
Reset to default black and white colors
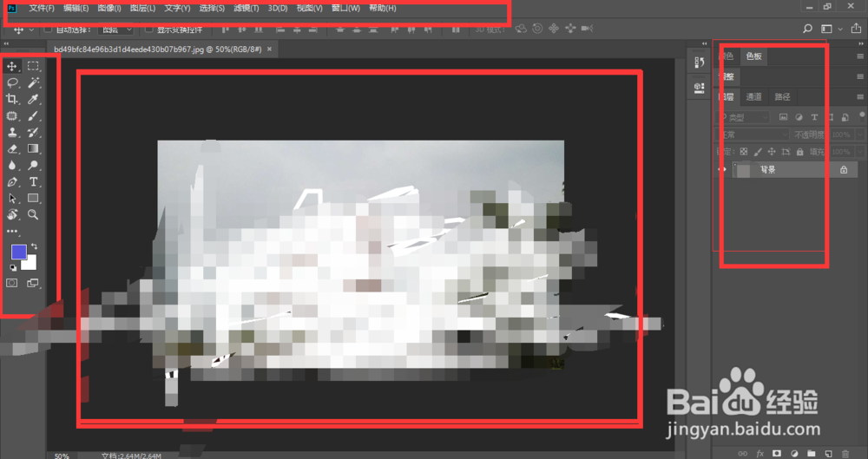point(13,268)
